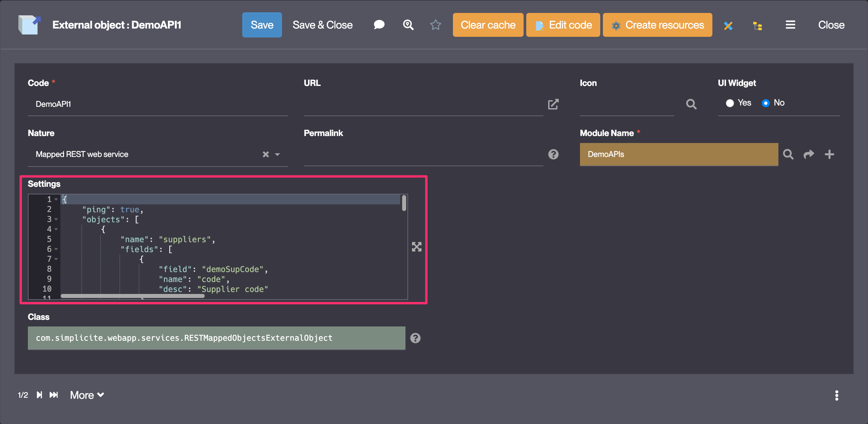Viewport: 868px width, 424px height.
Task: Click the Icon field search magnifier
Action: tap(691, 104)
